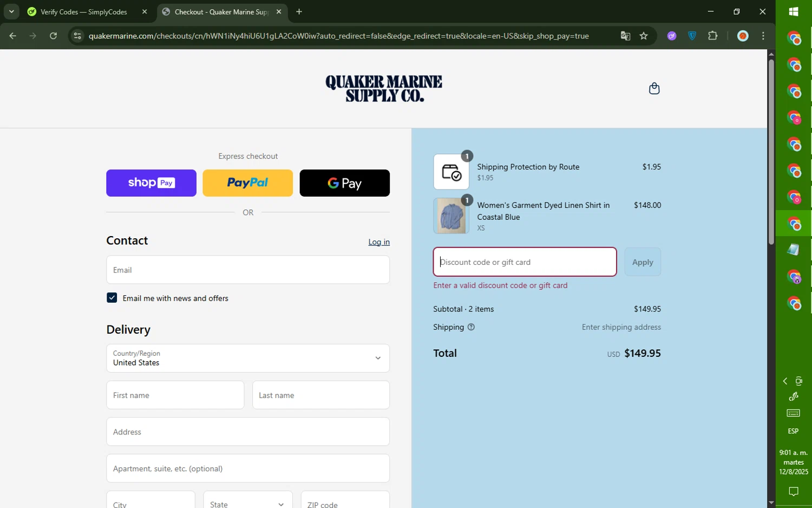Viewport: 812px width, 508px height.
Task: Uncheck Email me with news and offers
Action: tap(112, 298)
